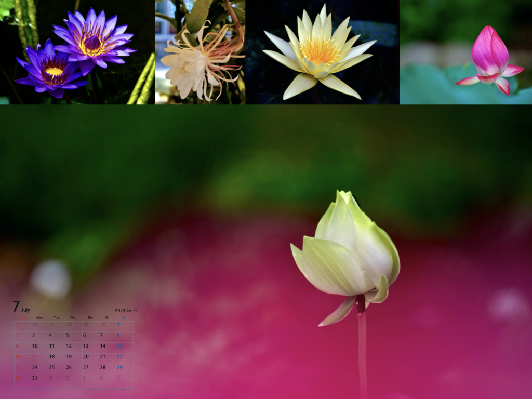Click date 20 in the calendar
This screenshot has width=532, height=399.
(x=86, y=357)
